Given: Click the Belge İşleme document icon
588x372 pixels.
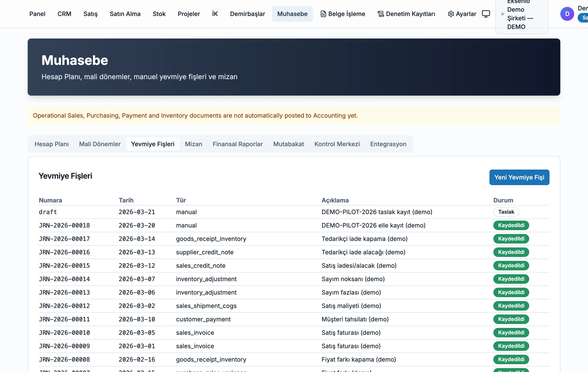Looking at the screenshot, I should point(323,14).
